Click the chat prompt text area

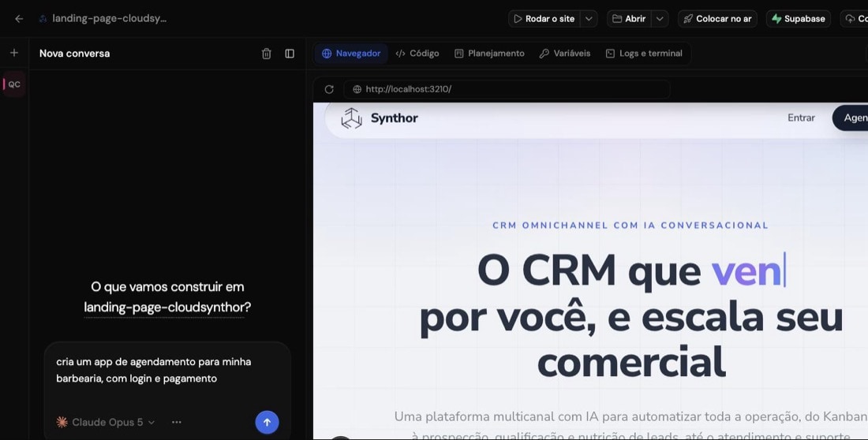pos(167,371)
